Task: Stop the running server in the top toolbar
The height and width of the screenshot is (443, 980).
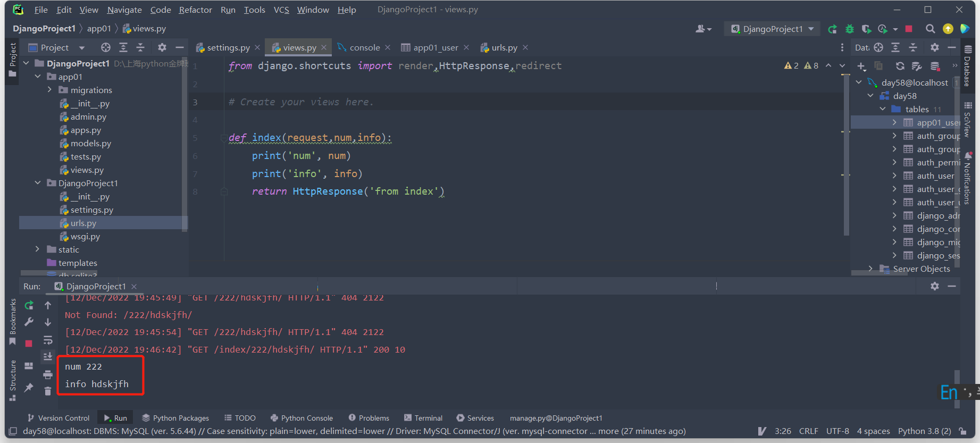Action: (x=909, y=29)
